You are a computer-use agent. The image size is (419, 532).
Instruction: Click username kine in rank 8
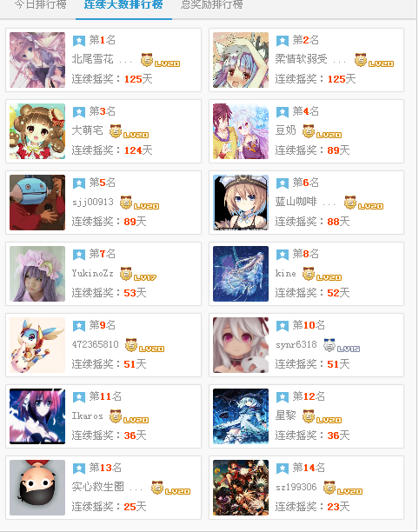click(285, 273)
